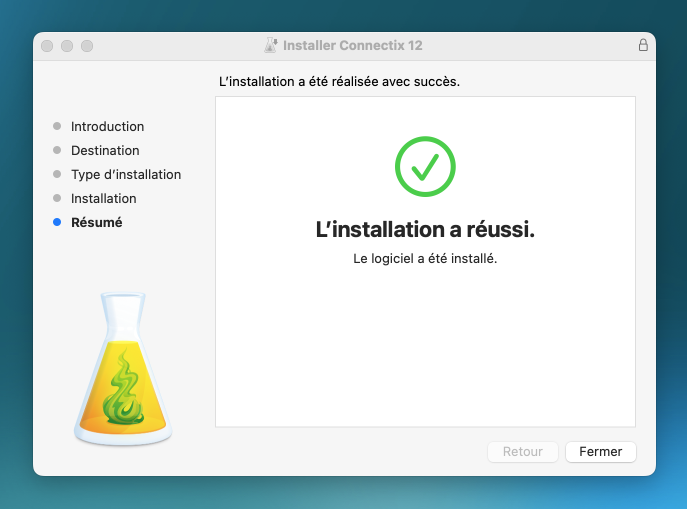Click the heading L'installation a réussi
The width and height of the screenshot is (687, 509).
coord(425,230)
